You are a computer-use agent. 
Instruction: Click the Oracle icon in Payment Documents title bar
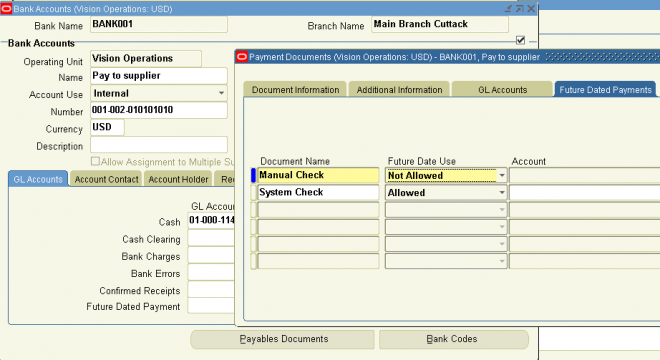pyautogui.click(x=242, y=57)
